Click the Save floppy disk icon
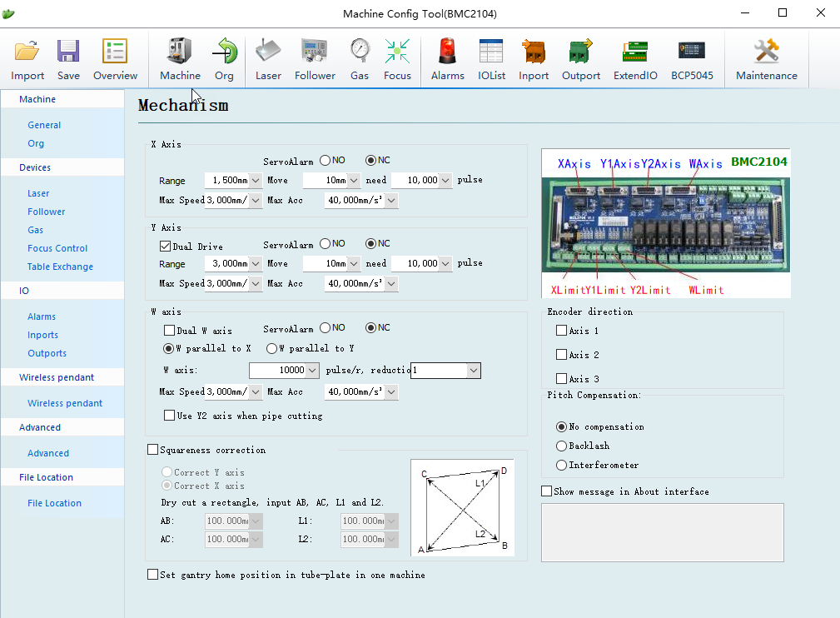 (x=68, y=52)
